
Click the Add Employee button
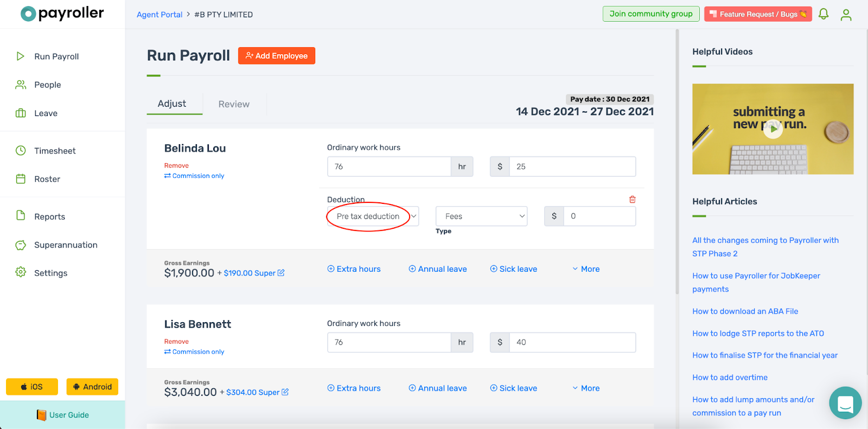point(277,56)
